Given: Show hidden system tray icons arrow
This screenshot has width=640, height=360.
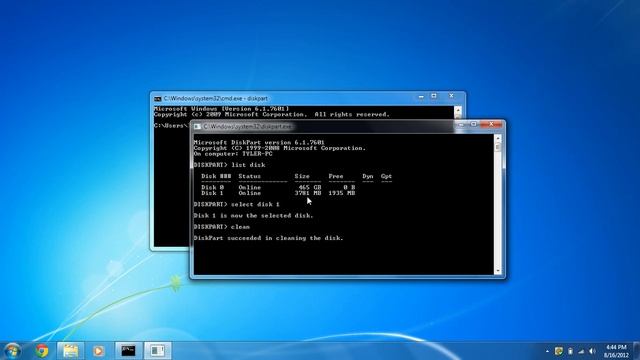Looking at the screenshot, I should tap(547, 351).
